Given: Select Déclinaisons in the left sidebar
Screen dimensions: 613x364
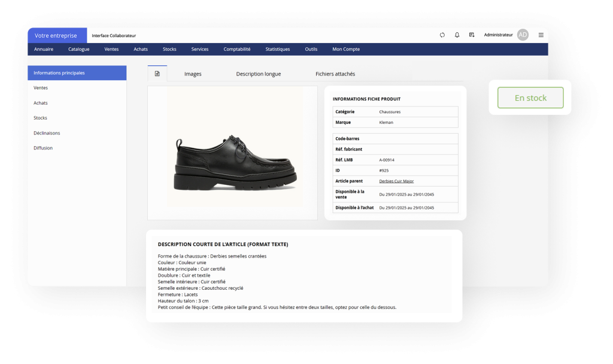Looking at the screenshot, I should coord(47,133).
